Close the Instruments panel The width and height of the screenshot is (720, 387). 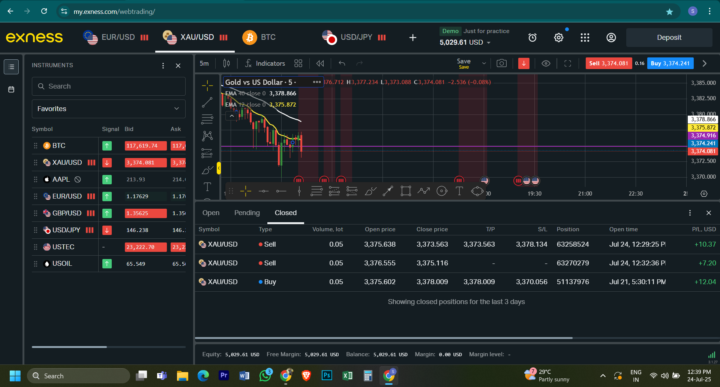(178, 66)
